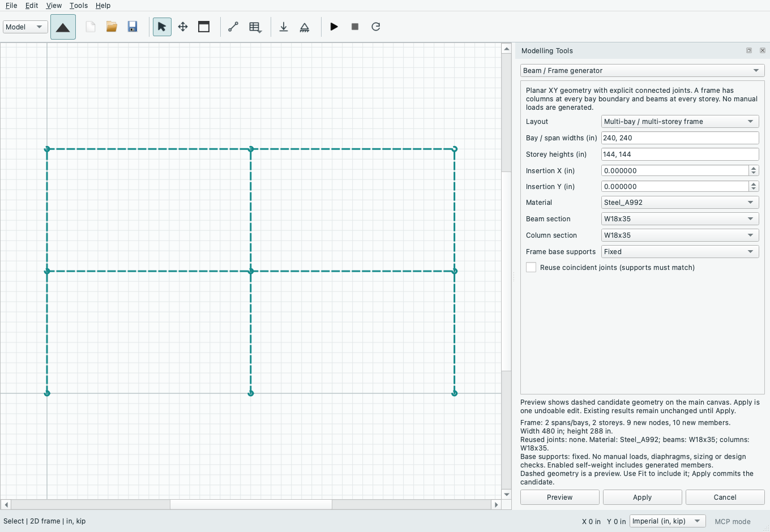
Task: Activate the Select arrow tool
Action: (162, 27)
